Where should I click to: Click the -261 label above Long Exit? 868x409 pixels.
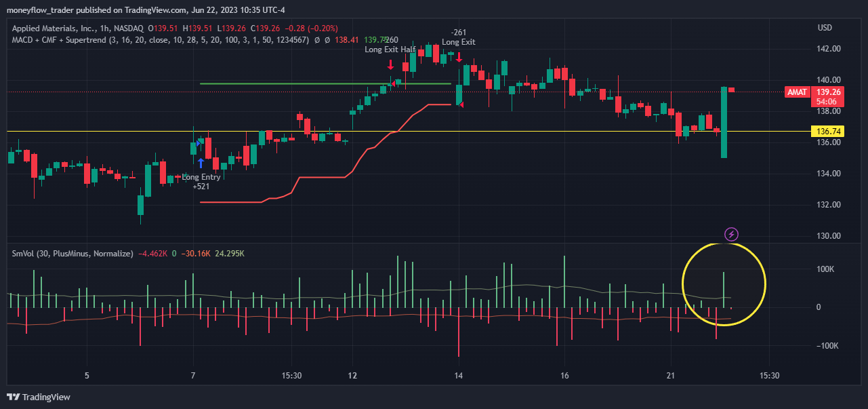pos(459,33)
